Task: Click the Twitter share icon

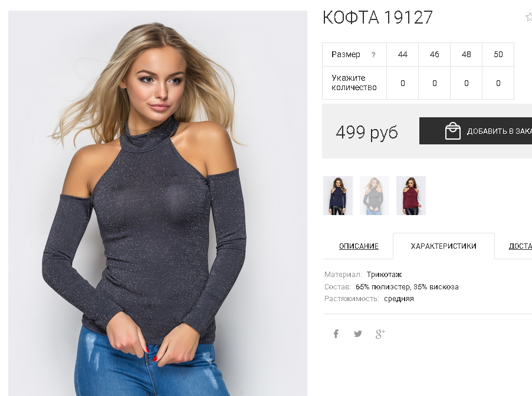Action: tap(357, 334)
